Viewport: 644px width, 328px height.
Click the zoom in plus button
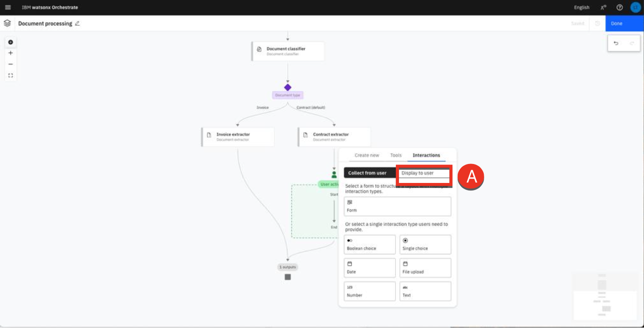pos(11,53)
